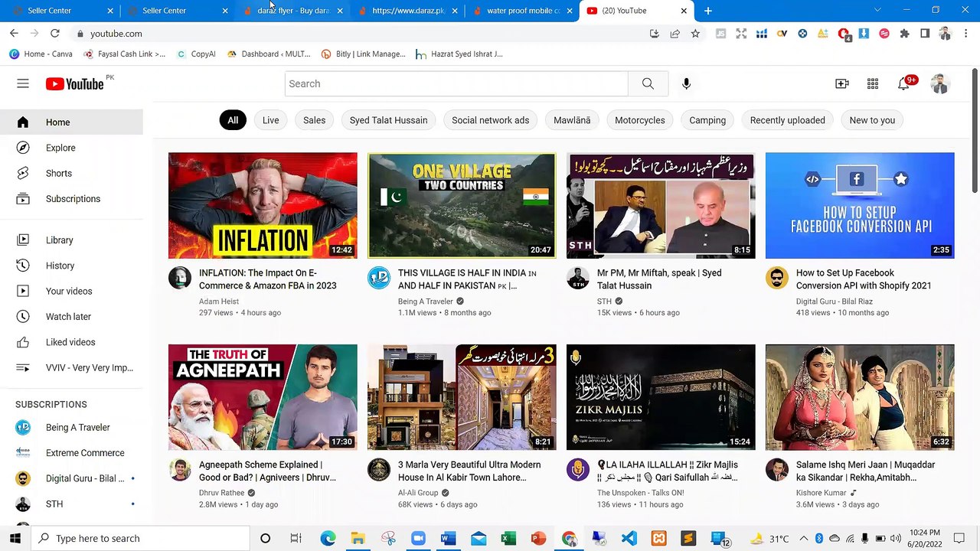The width and height of the screenshot is (980, 551).
Task: Close the (20) YouTube tab
Action: 684,11
